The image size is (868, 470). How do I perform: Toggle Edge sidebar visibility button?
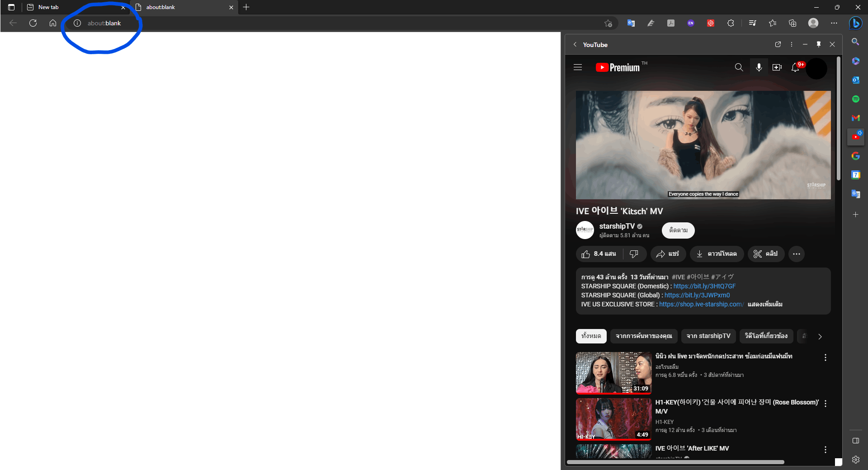point(856,441)
